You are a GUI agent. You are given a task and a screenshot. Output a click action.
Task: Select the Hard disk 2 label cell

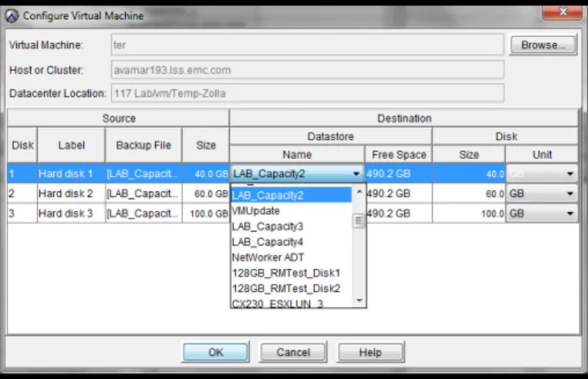click(x=71, y=194)
